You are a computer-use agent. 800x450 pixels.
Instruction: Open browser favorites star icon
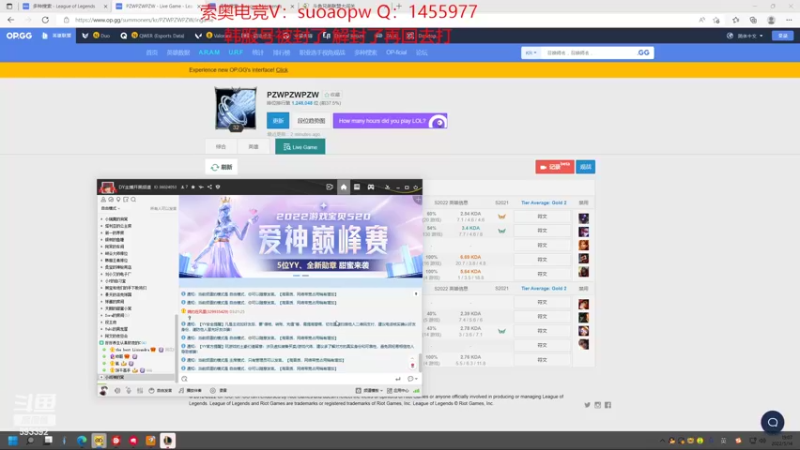(735, 20)
